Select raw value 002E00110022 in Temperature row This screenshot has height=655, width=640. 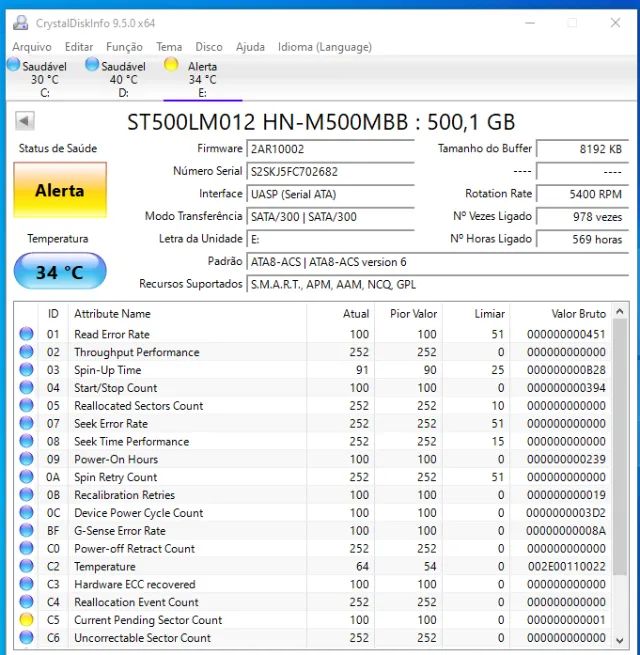[x=566, y=566]
